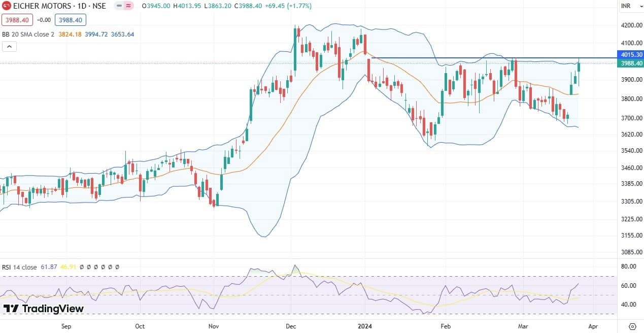This screenshot has height=333, width=644.
Task: Click the Eicher Motors symbol logo
Action: (x=7, y=6)
